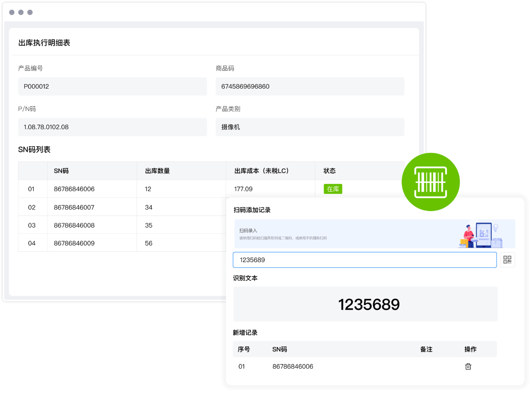
Task: Click the green barcode scanner icon
Action: [430, 182]
